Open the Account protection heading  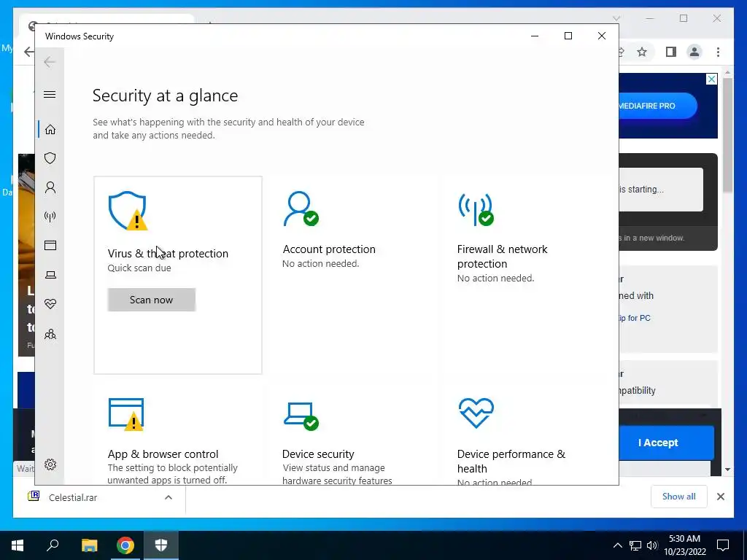pos(329,249)
